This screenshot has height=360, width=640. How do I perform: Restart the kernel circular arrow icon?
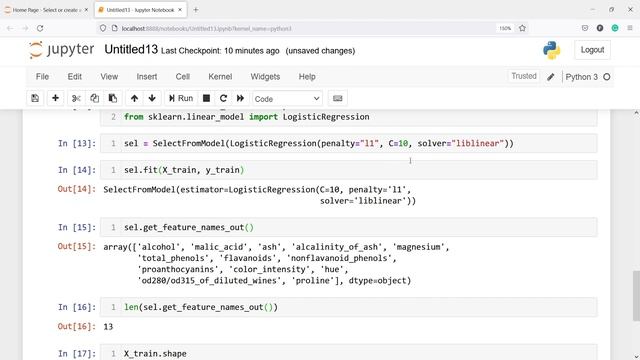click(223, 98)
